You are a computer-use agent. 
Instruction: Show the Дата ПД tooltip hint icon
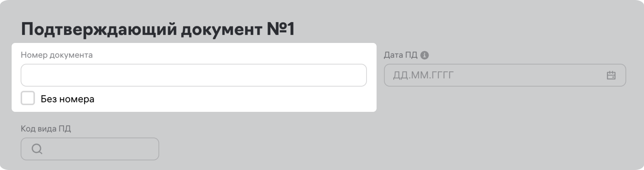(x=424, y=55)
